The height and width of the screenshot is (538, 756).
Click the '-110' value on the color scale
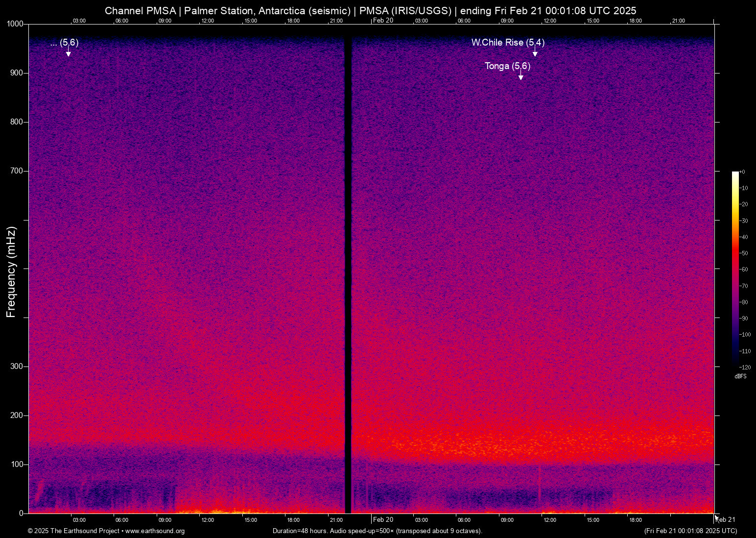tap(745, 351)
